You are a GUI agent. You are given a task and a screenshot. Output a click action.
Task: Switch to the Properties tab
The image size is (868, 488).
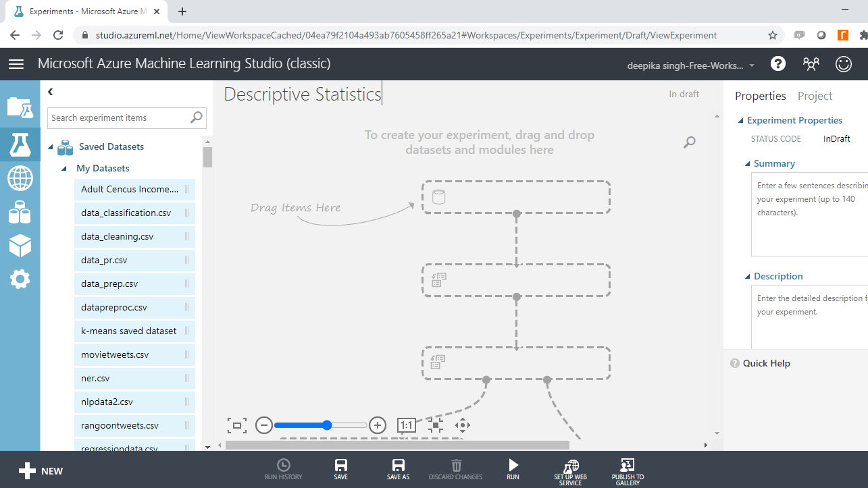tap(761, 96)
